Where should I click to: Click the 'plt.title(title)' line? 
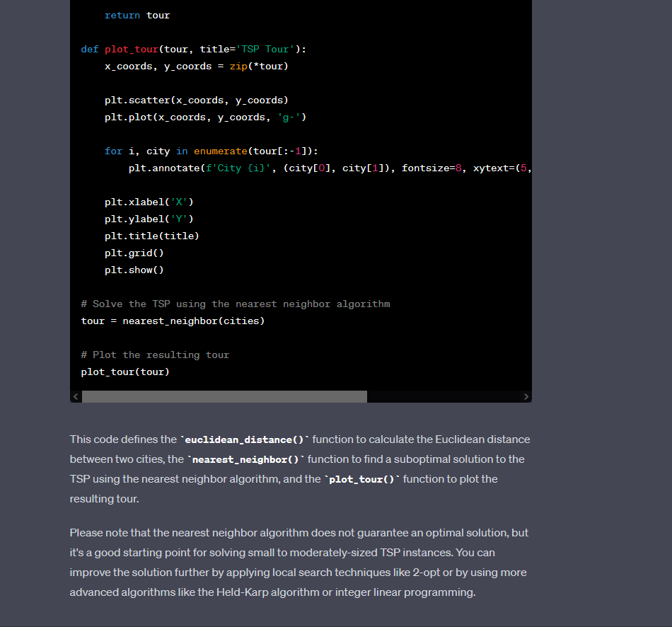pos(151,236)
